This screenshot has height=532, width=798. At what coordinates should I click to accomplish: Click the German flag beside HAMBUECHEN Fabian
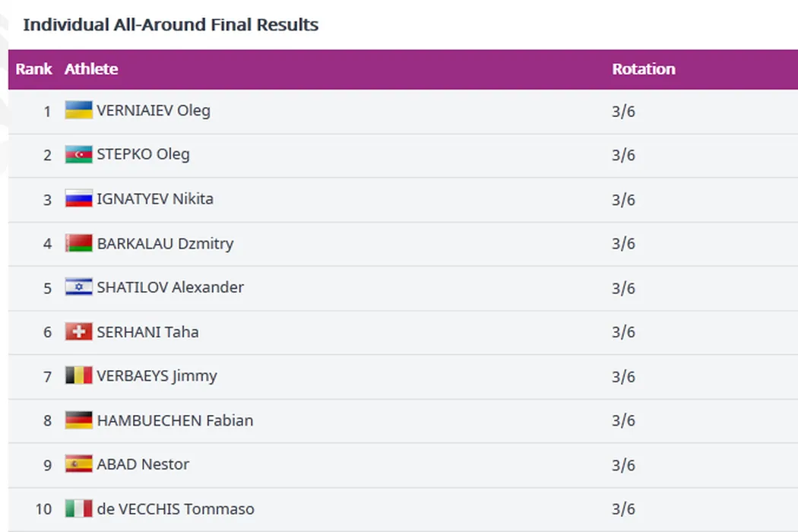point(78,420)
